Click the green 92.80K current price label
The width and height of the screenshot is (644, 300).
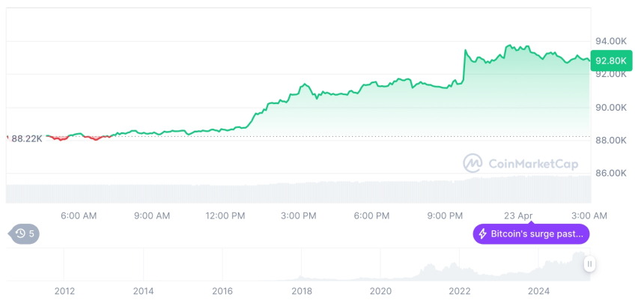610,61
